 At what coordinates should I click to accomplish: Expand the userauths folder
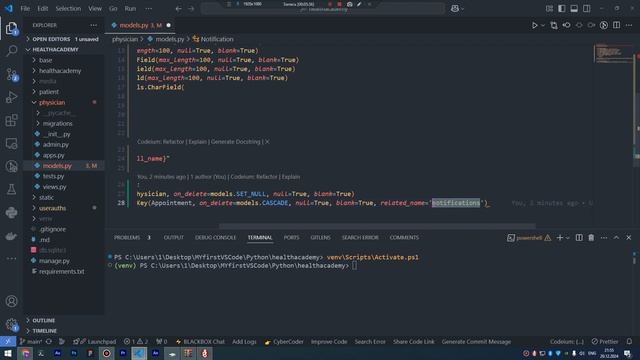point(52,208)
